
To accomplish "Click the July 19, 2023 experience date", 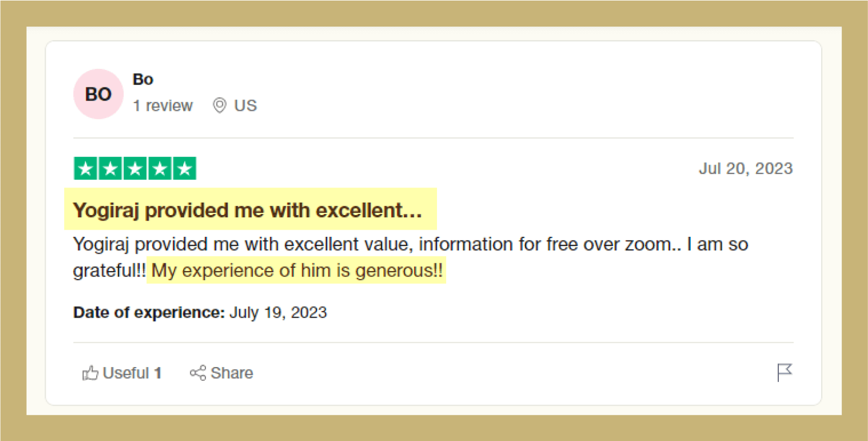I will [x=278, y=312].
